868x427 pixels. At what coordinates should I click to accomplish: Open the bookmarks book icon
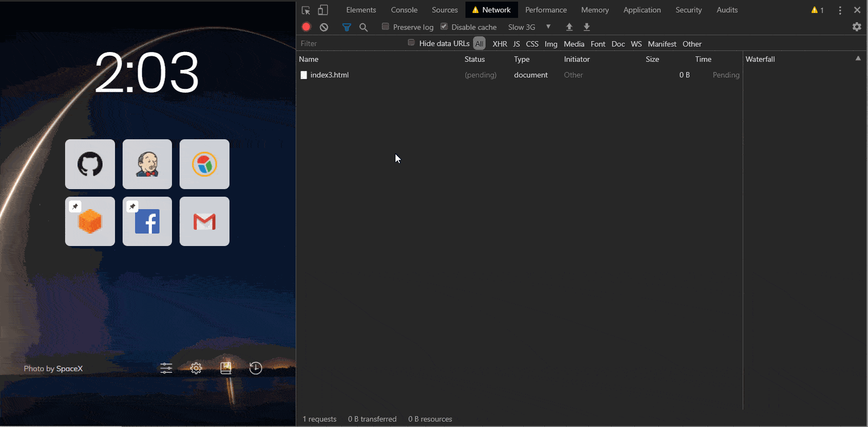[x=226, y=368]
